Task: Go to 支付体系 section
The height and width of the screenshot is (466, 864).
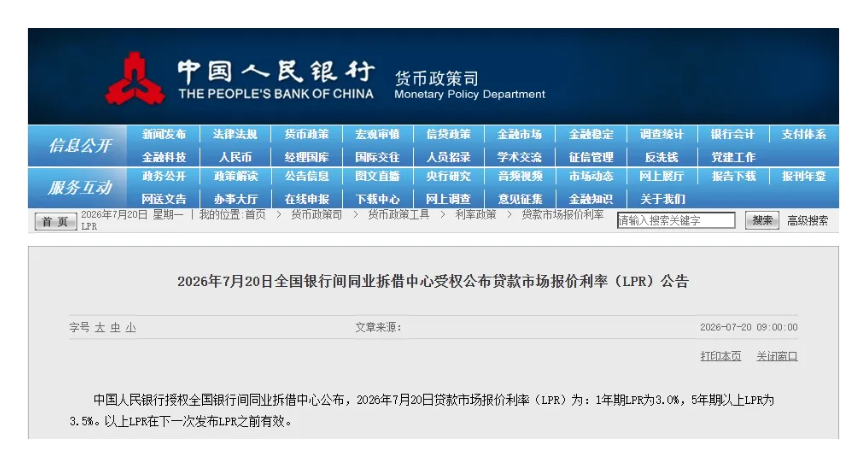Action: click(x=803, y=134)
